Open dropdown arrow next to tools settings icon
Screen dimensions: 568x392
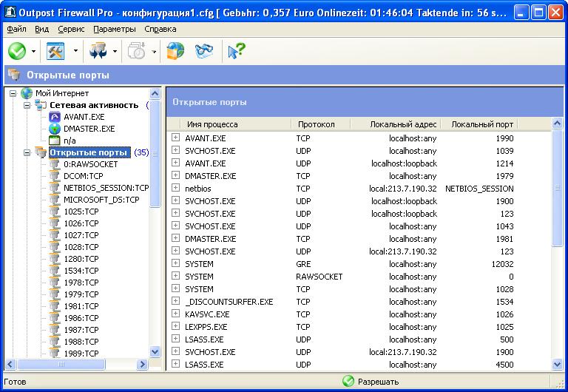75,51
